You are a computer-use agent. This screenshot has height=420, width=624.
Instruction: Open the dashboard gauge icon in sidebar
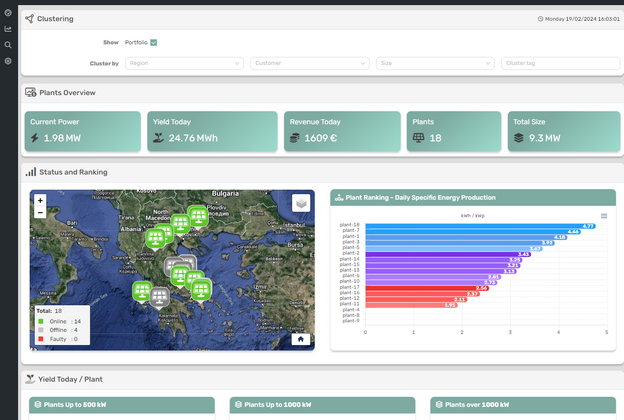[8, 13]
